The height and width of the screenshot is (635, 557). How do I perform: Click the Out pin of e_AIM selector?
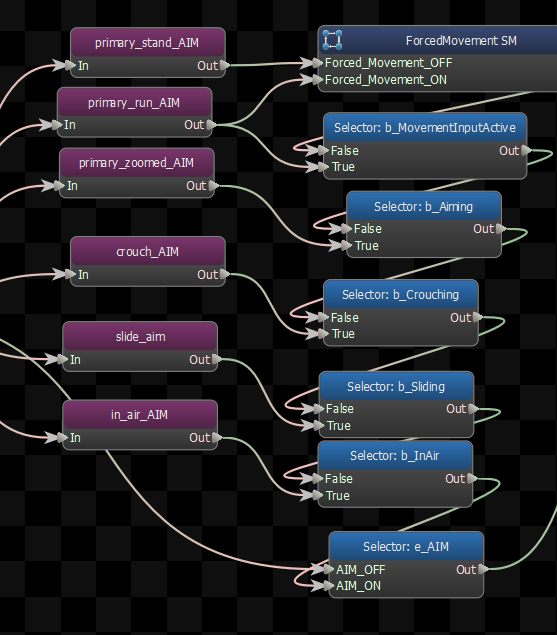483,569
